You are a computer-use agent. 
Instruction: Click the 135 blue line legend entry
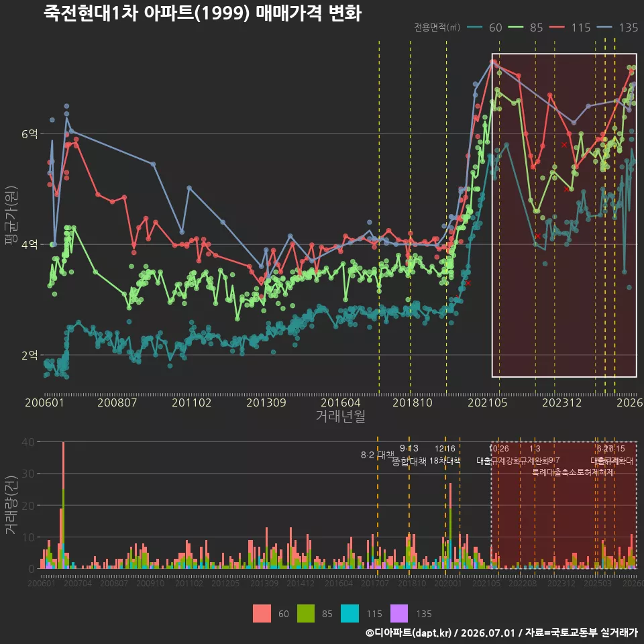tap(617, 28)
